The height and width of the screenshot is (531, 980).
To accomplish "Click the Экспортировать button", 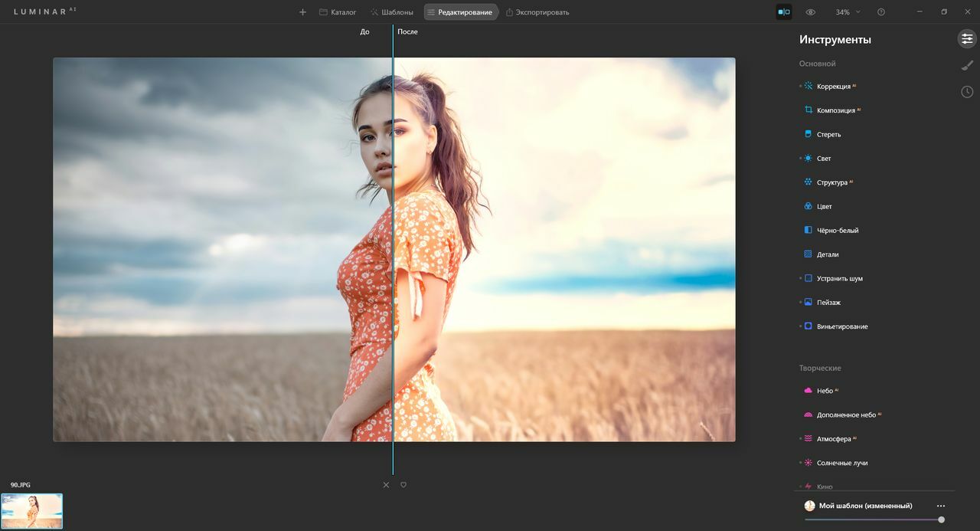I will point(537,12).
